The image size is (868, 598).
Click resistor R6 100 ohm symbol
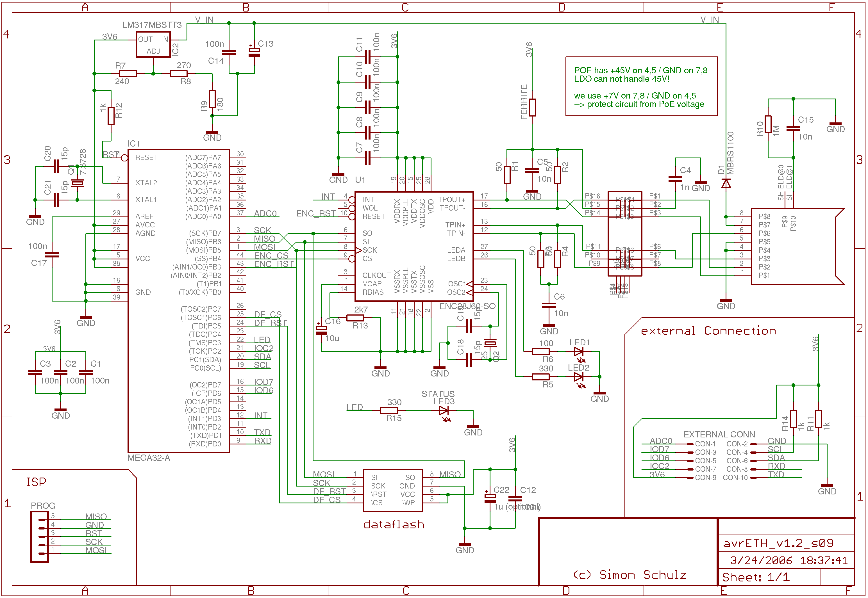541,352
